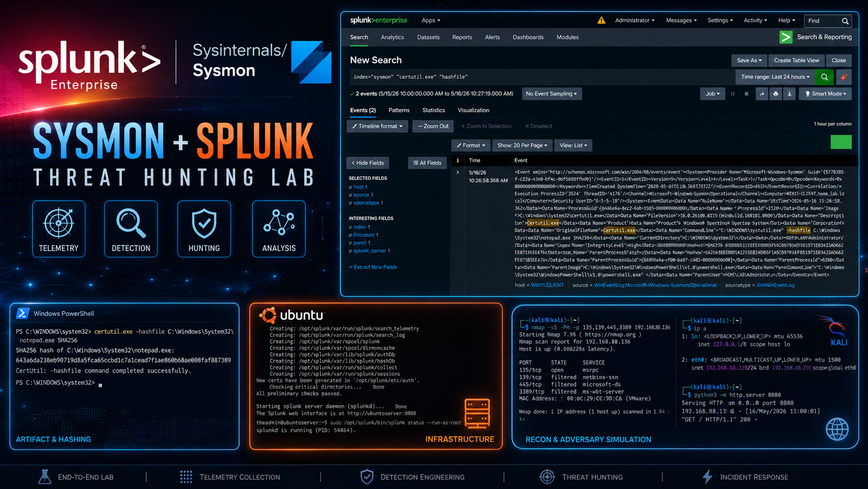Switch to the Patterns results tab
Viewport: 868px width, 489px height.
[x=399, y=110]
